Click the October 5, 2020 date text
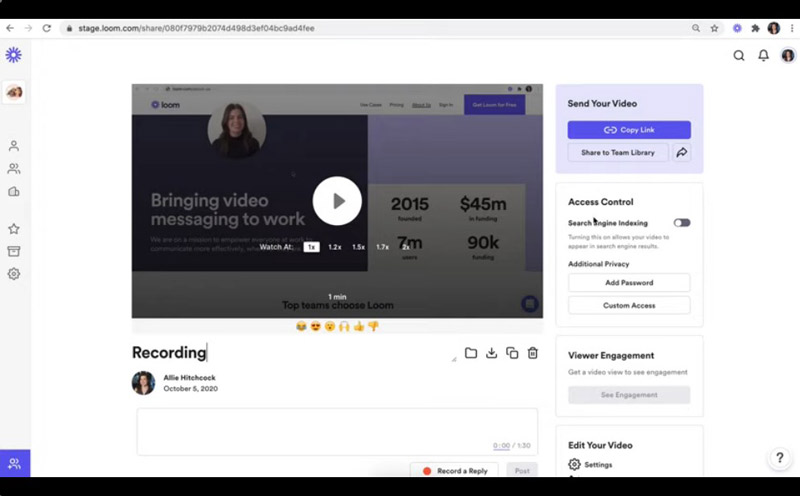Image resolution: width=800 pixels, height=496 pixels. tap(190, 388)
